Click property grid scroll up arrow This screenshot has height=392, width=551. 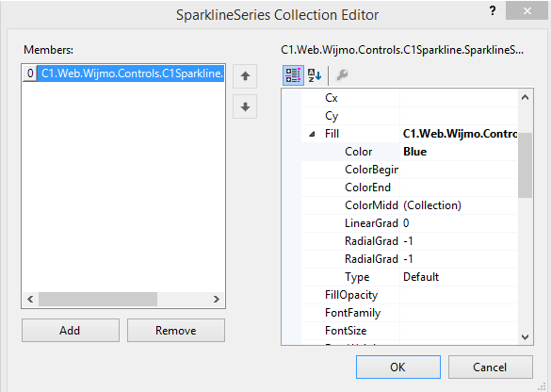point(525,97)
